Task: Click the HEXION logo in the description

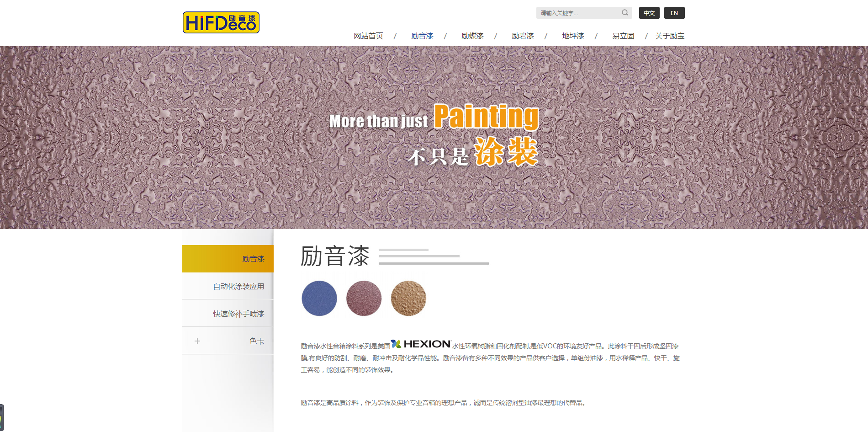Action: pyautogui.click(x=421, y=344)
